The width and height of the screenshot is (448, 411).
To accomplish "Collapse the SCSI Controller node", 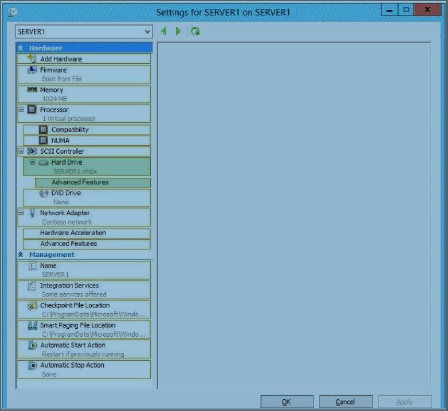I will [x=21, y=151].
